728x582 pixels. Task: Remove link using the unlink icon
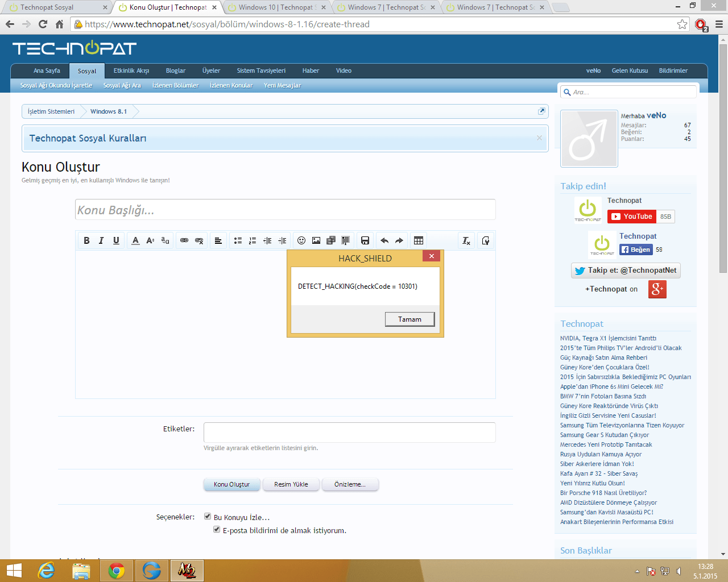pos(199,240)
